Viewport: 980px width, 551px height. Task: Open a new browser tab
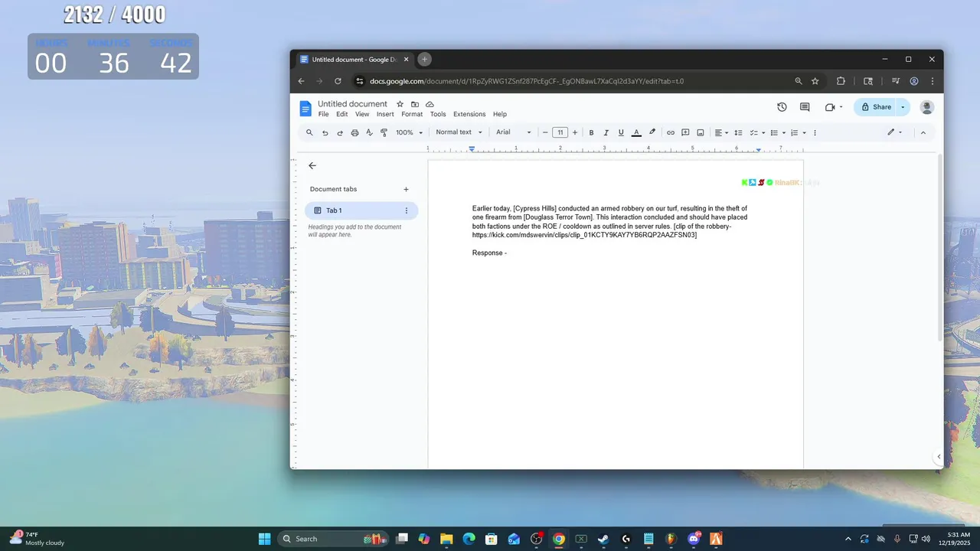coord(425,59)
